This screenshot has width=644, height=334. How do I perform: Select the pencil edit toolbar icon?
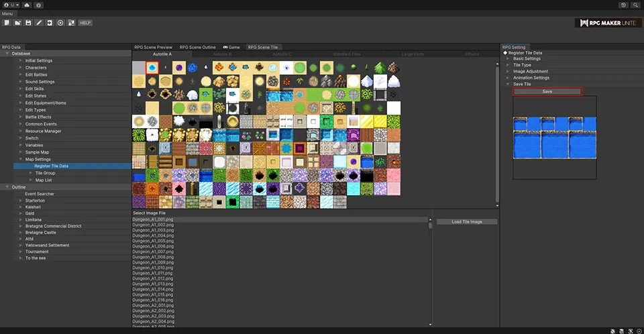tap(39, 23)
